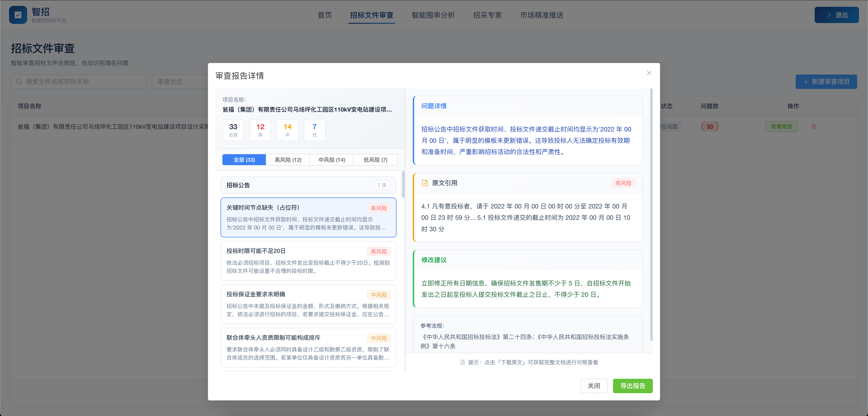Open the 首页 nav item
The width and height of the screenshot is (868, 416).
[x=325, y=15]
